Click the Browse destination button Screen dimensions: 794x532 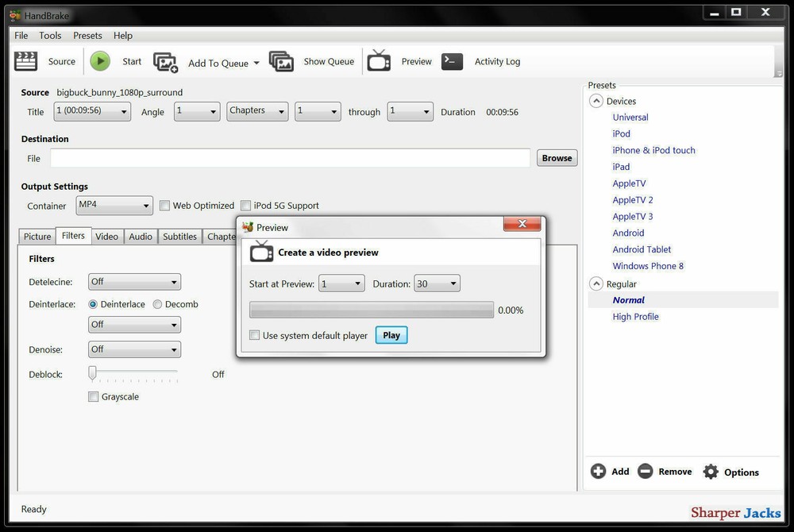click(x=557, y=158)
